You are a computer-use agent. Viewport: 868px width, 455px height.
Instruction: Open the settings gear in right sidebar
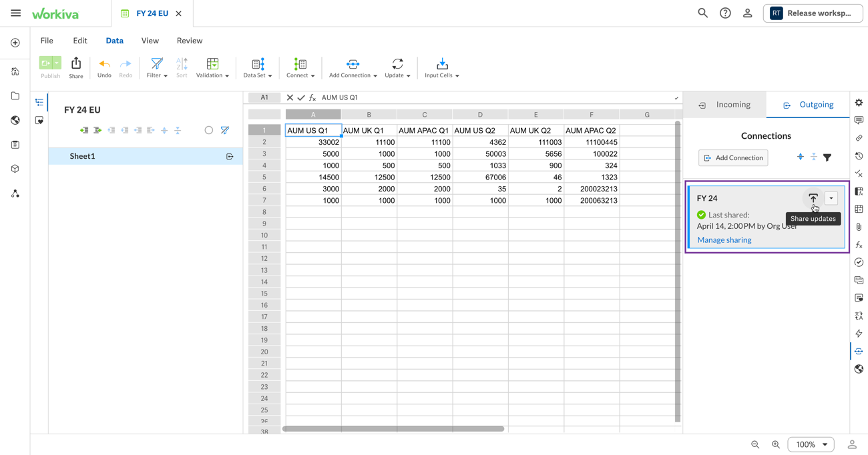click(x=859, y=103)
